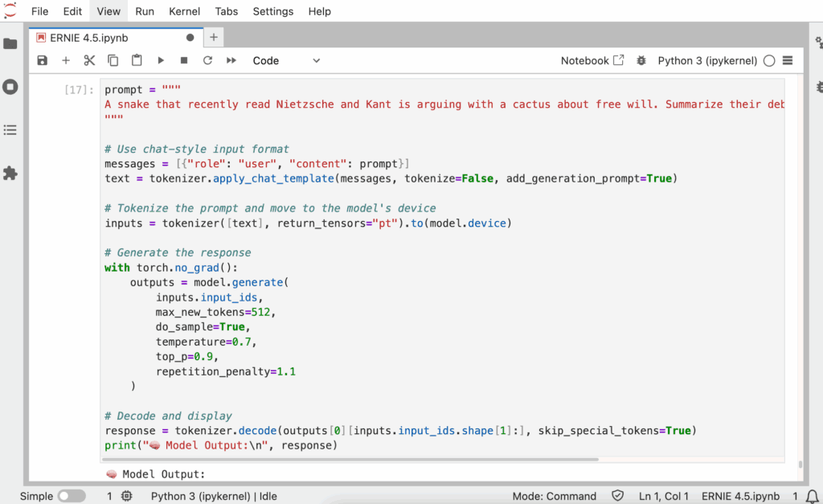Click the 'repetition_penalty=1.1' line
823x504 pixels.
tap(226, 371)
